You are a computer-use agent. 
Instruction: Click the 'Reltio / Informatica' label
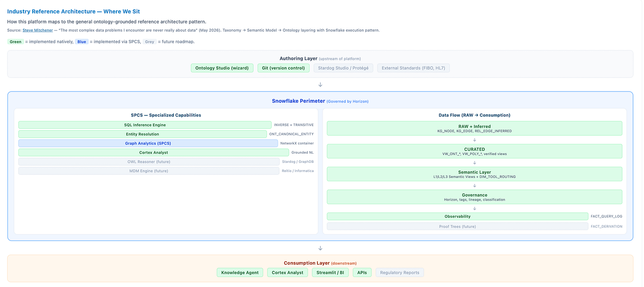(298, 171)
